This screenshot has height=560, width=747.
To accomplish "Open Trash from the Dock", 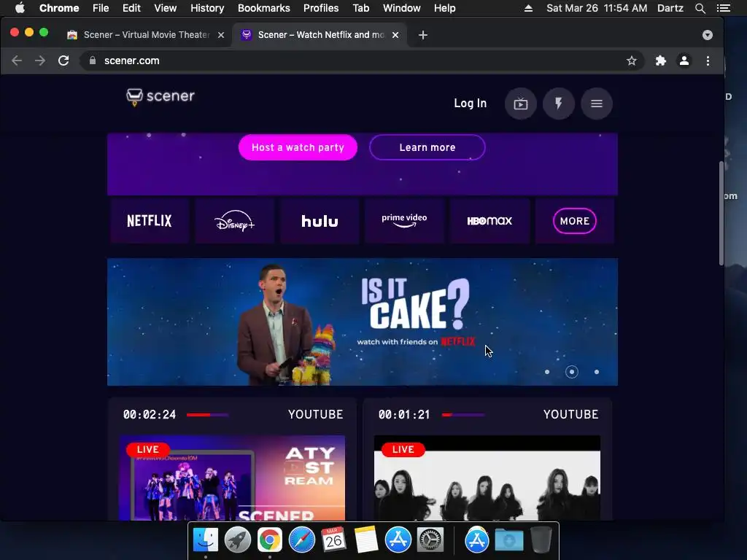I will [541, 540].
